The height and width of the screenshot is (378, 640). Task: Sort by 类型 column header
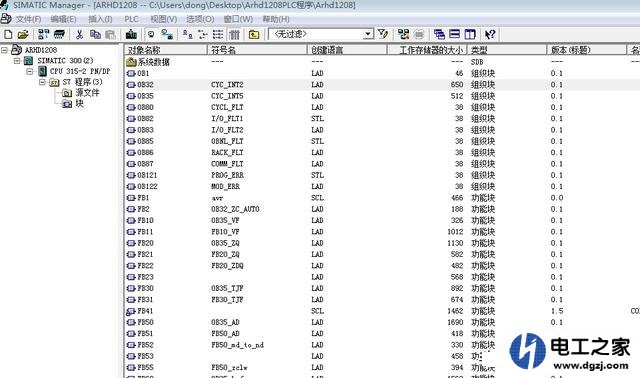(507, 50)
